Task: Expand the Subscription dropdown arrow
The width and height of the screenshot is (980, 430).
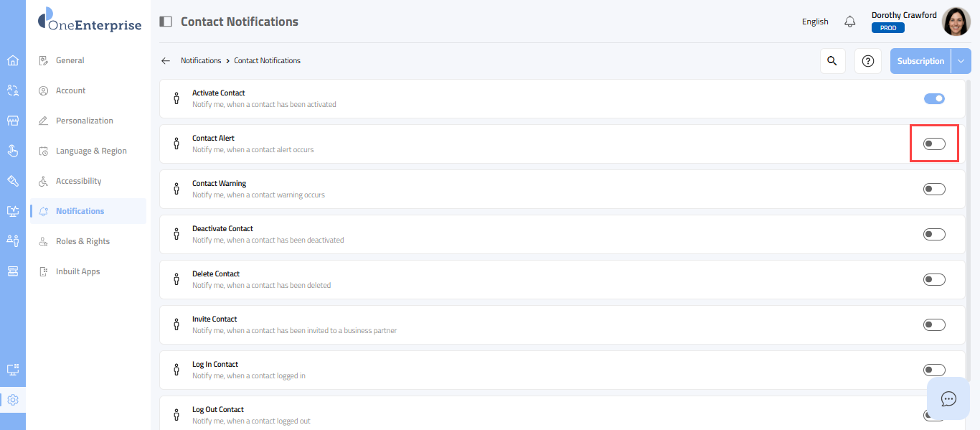Action: (x=961, y=61)
